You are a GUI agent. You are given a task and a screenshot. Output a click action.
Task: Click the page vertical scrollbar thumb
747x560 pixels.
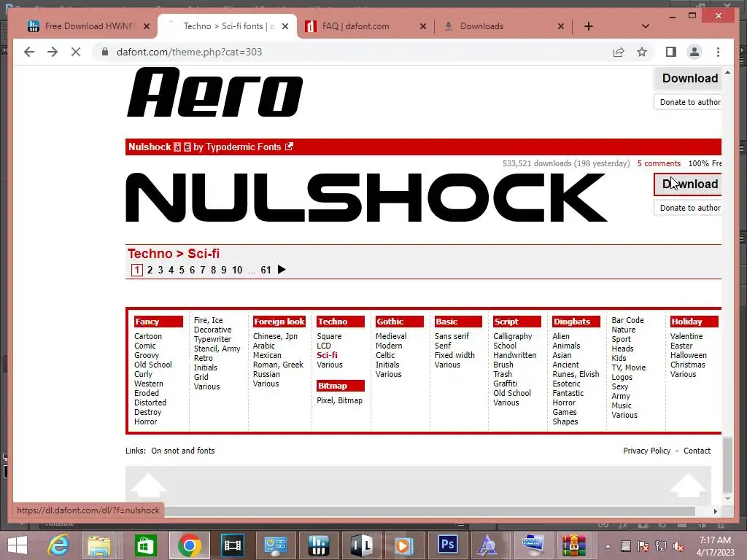pyautogui.click(x=727, y=465)
